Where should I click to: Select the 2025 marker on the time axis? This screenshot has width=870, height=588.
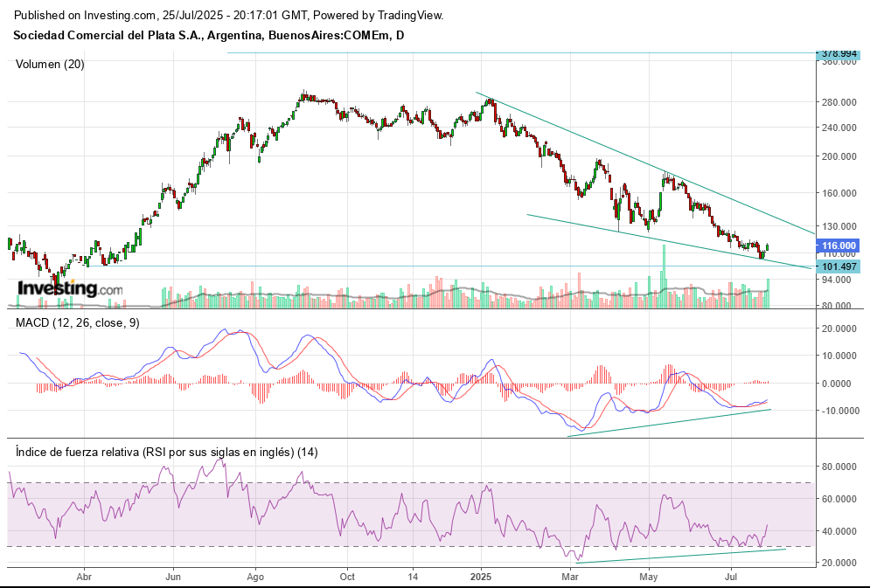click(x=482, y=577)
